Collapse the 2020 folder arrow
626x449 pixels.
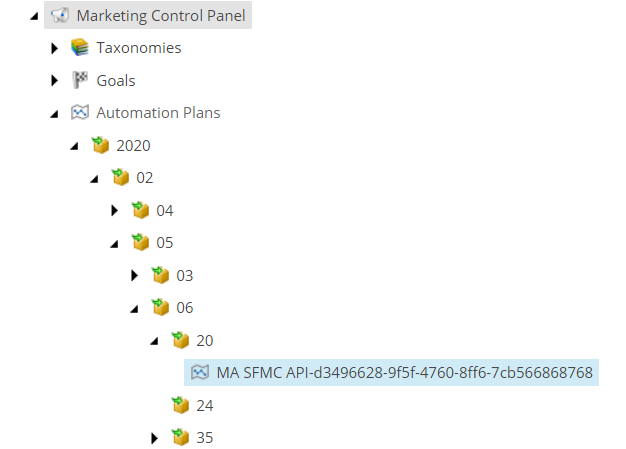pyautogui.click(x=75, y=146)
